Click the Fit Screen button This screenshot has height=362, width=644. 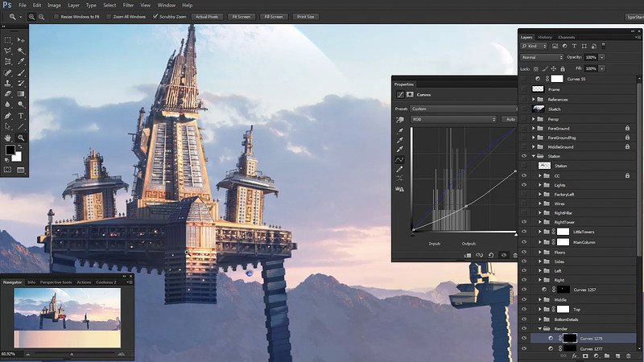coord(241,17)
